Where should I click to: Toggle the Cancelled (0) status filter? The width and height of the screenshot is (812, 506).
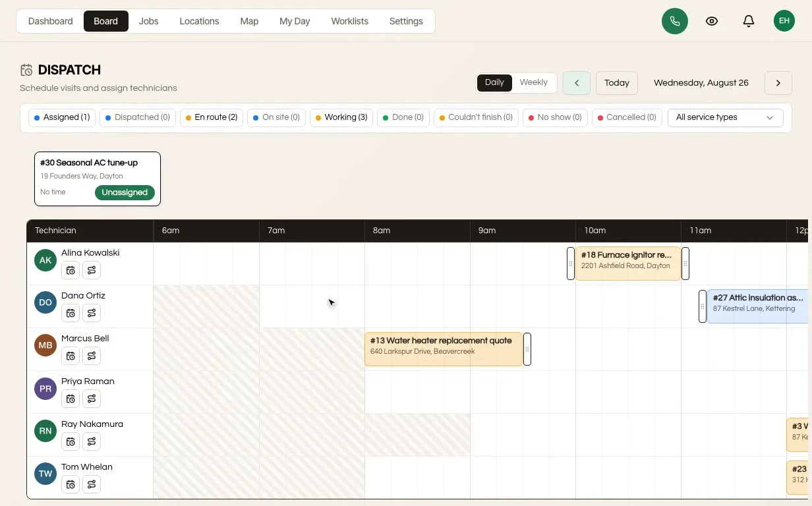click(x=627, y=117)
